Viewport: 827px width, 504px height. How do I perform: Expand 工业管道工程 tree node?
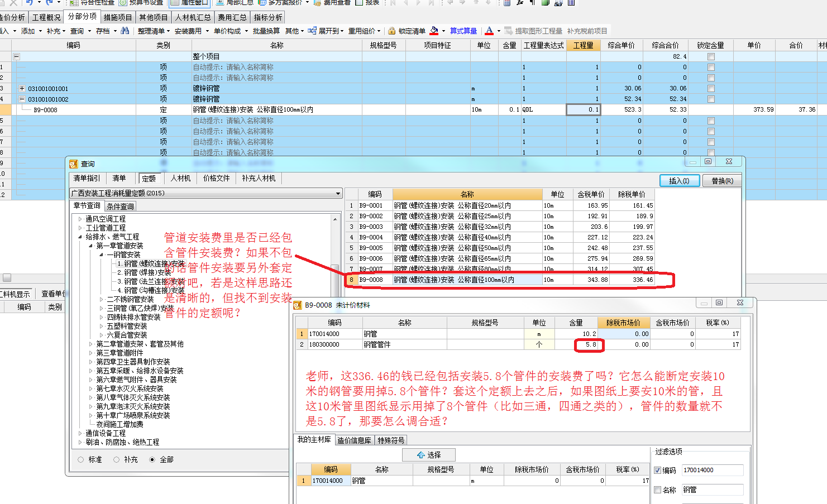point(80,228)
